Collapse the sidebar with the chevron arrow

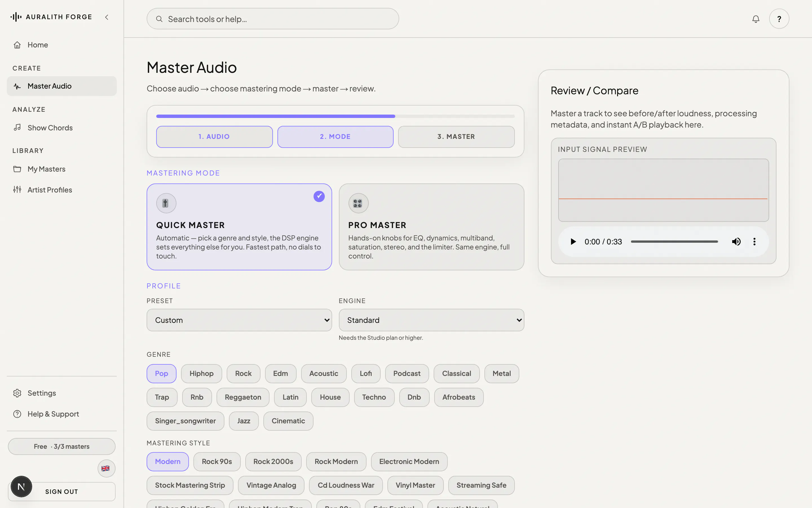tap(107, 17)
